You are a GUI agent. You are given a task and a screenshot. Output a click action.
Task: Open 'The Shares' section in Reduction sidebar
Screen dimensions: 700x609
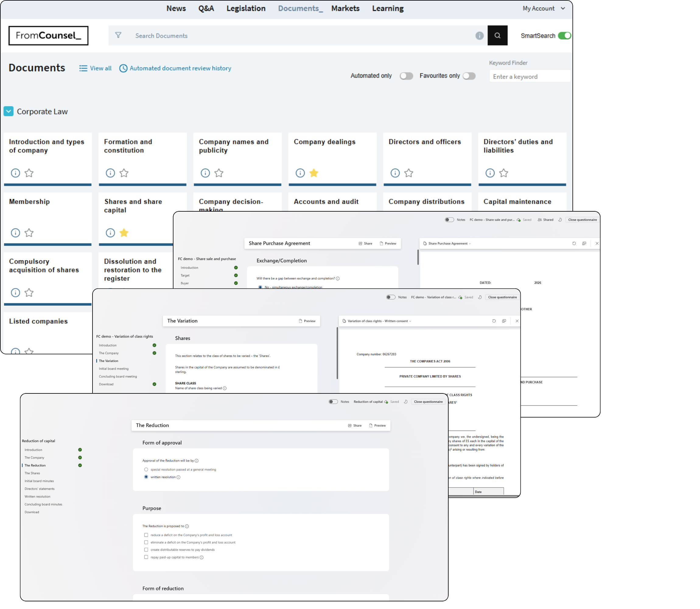point(32,473)
